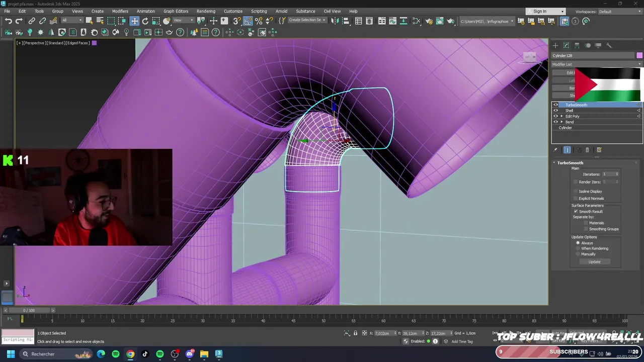Expand the Edit Poly modifier sub-objects

[562, 116]
